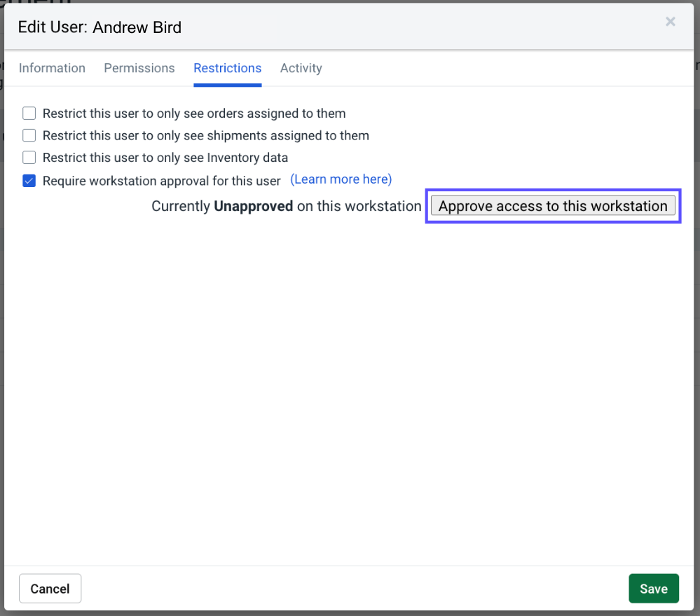700x616 pixels.
Task: Approve access to this workstation
Action: (x=552, y=205)
